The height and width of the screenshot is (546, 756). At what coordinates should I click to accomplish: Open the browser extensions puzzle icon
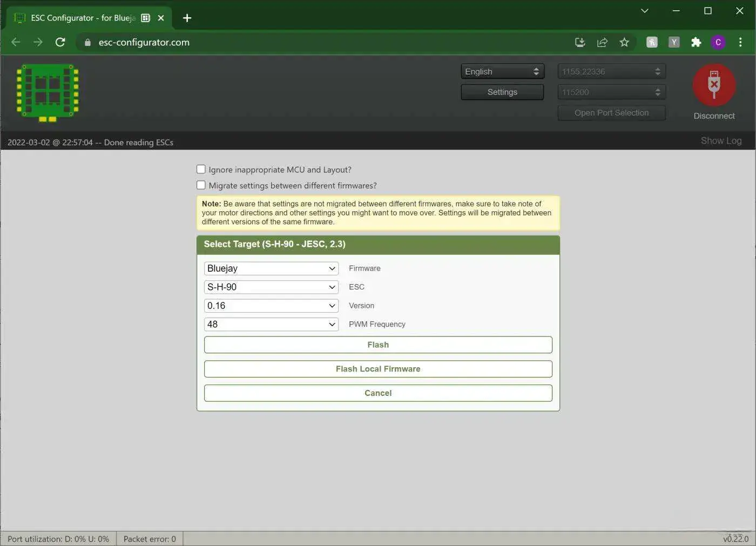(696, 42)
